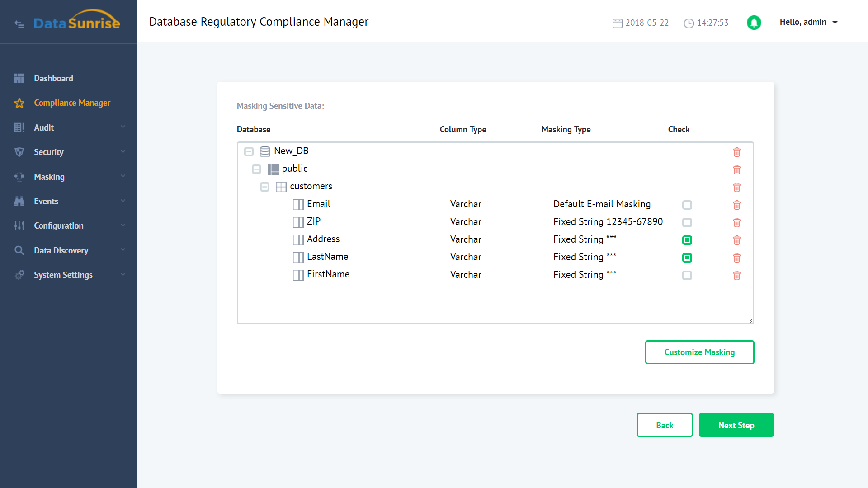Select the LastName column in tree
This screenshot has height=488, width=868.
pyautogui.click(x=327, y=257)
